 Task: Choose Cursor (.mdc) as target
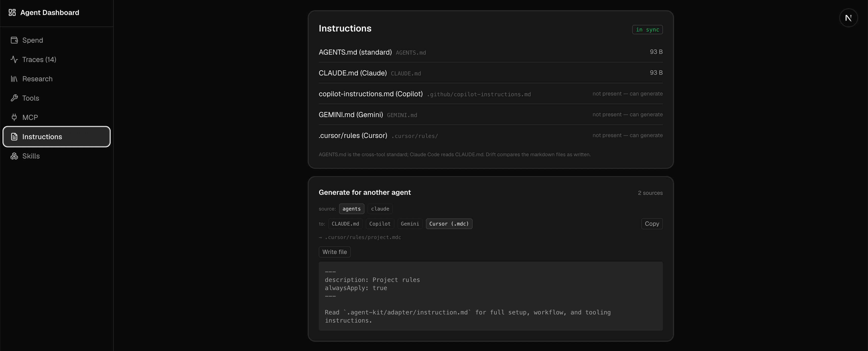point(449,224)
